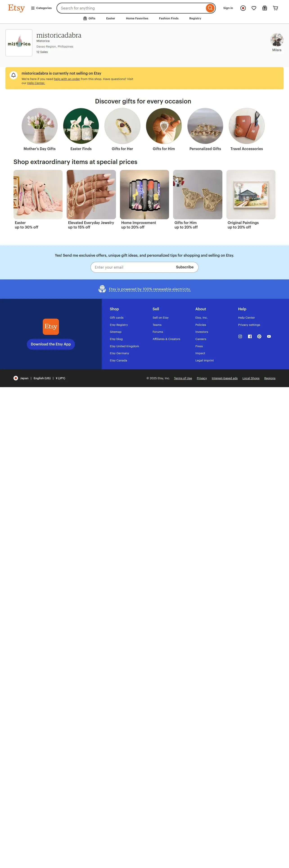289x868 pixels.
Task: Select Fashion Finds nav item
Action: tap(169, 18)
